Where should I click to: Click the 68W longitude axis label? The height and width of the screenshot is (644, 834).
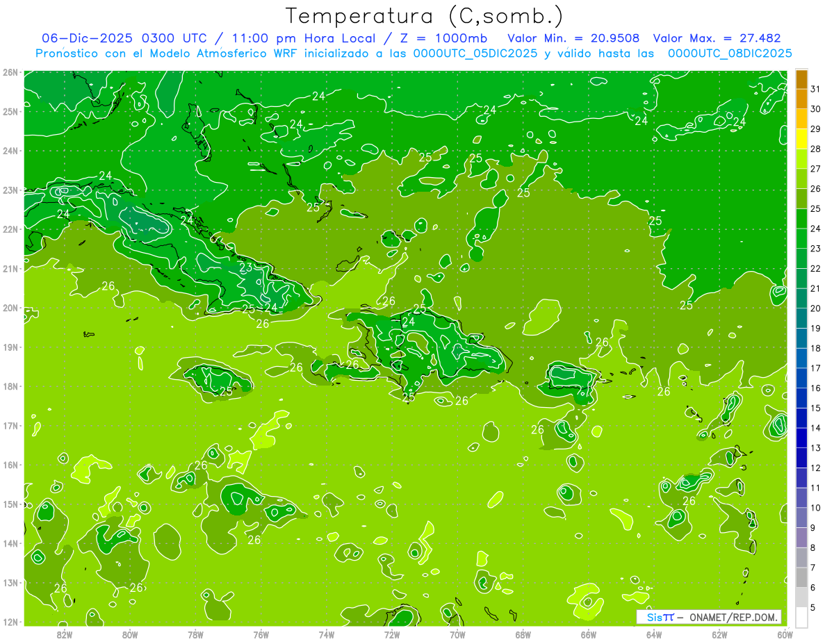(x=523, y=634)
